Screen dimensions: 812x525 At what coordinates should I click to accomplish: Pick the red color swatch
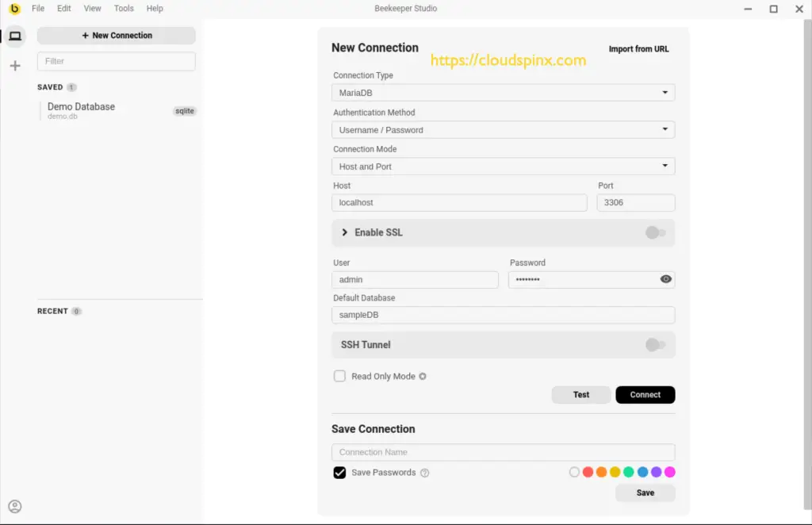[x=588, y=472]
